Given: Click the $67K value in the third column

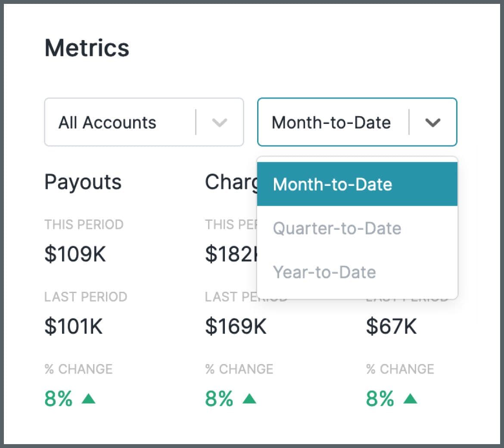Looking at the screenshot, I should point(391,327).
